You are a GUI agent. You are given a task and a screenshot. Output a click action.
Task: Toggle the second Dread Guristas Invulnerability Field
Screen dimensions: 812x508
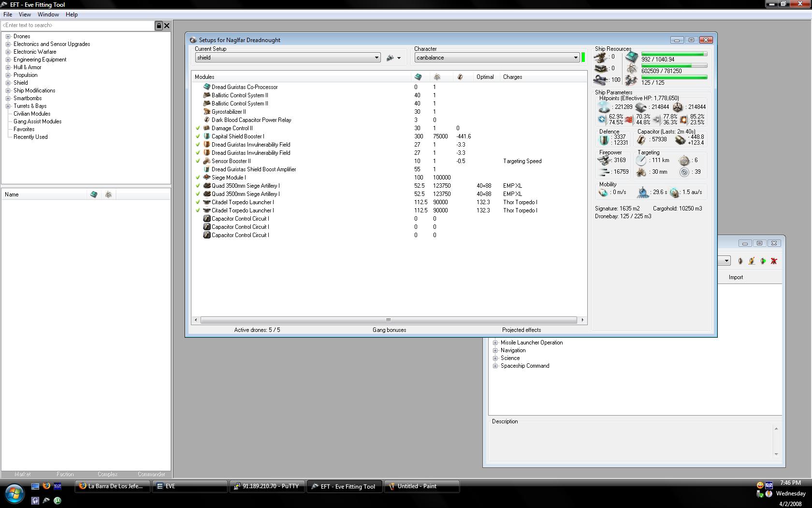coord(198,153)
